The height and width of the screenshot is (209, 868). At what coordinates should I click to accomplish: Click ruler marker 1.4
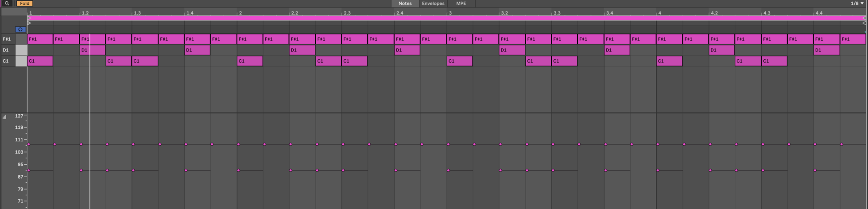tap(190, 13)
